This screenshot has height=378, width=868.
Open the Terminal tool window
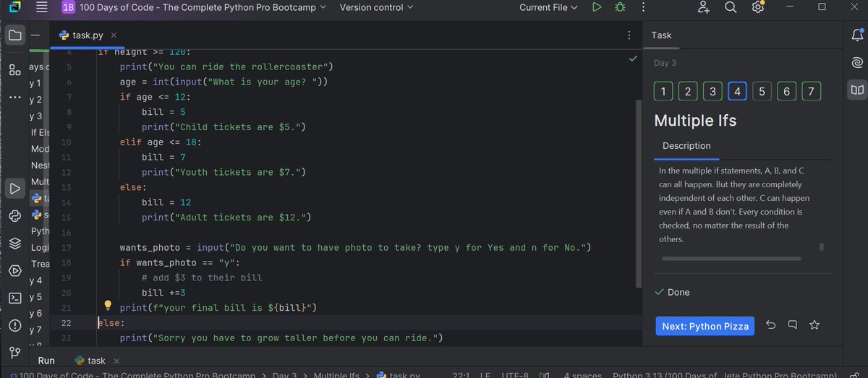[x=14, y=298]
